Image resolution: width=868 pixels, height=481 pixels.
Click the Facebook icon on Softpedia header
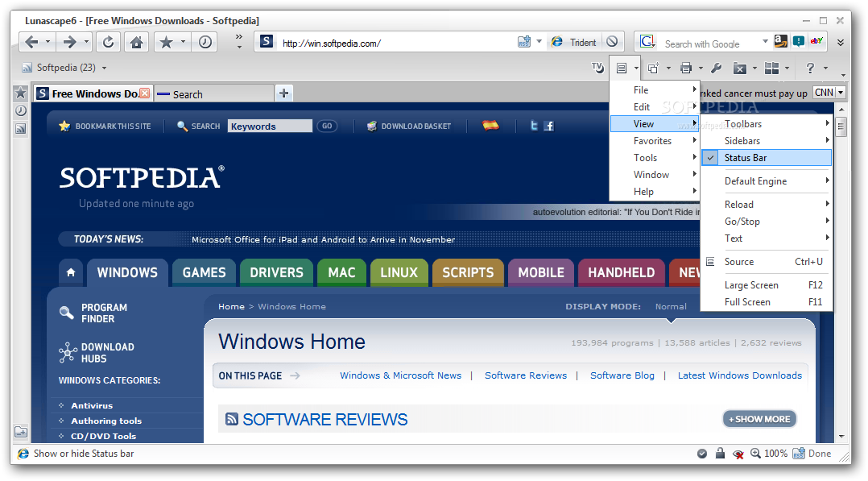(548, 126)
